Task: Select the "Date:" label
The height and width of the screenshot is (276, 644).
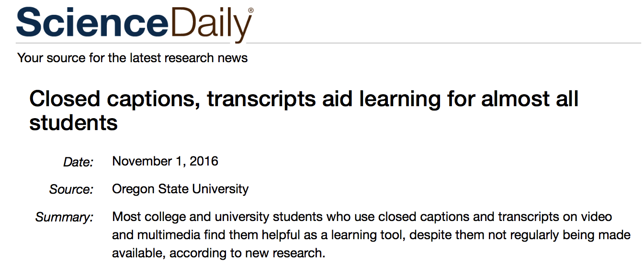Action: coord(78,162)
